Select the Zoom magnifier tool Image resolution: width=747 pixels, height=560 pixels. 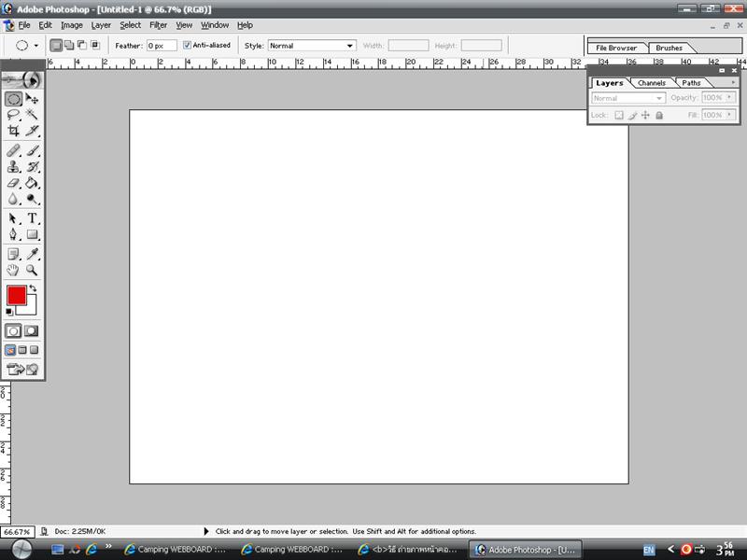32,271
